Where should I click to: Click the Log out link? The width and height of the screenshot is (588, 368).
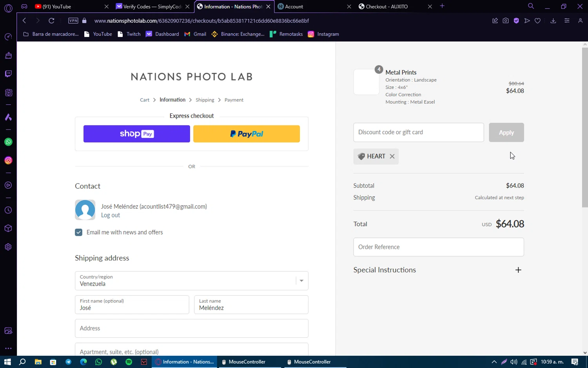click(x=111, y=215)
